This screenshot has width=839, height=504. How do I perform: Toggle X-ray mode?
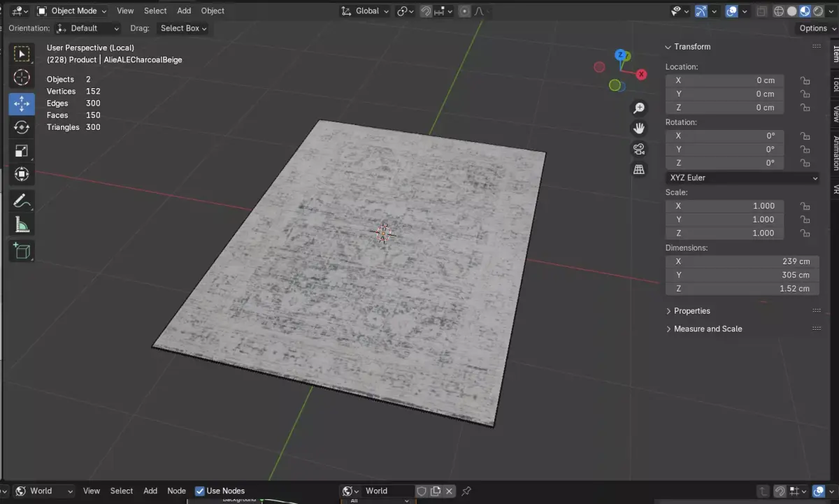coord(762,10)
